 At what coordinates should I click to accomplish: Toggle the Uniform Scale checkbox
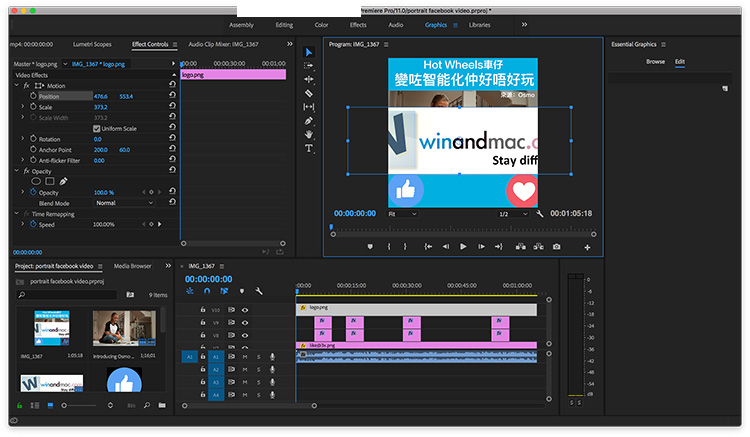[96, 128]
